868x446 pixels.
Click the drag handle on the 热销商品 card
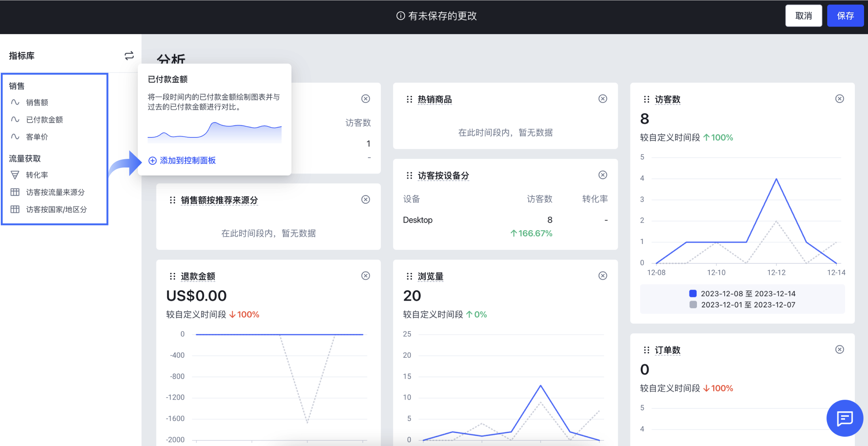(x=409, y=99)
